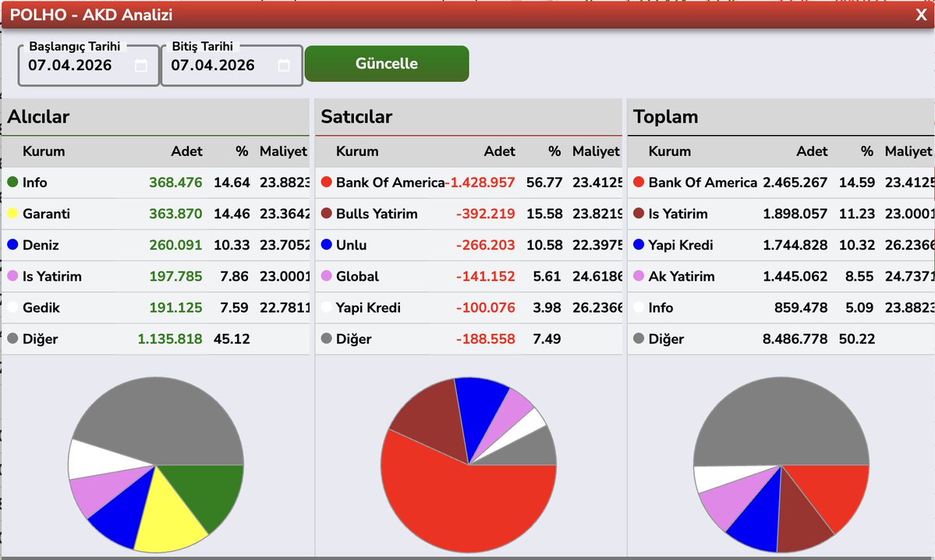
Task: Click the yellow Garanti legend dot
Action: [12, 214]
